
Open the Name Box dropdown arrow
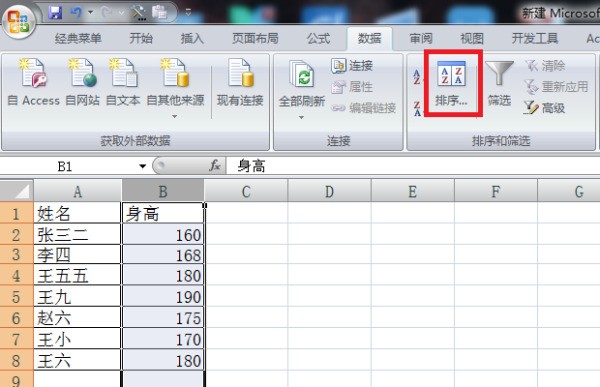tap(142, 167)
